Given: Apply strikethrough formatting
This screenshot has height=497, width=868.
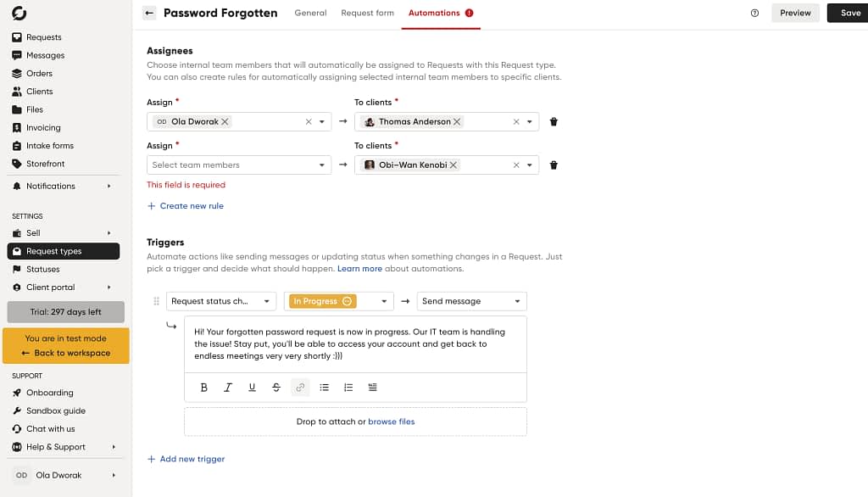Looking at the screenshot, I should (275, 388).
